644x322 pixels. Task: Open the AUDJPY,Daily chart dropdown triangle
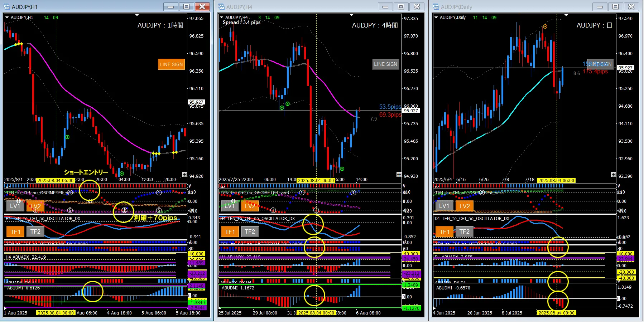(x=436, y=17)
